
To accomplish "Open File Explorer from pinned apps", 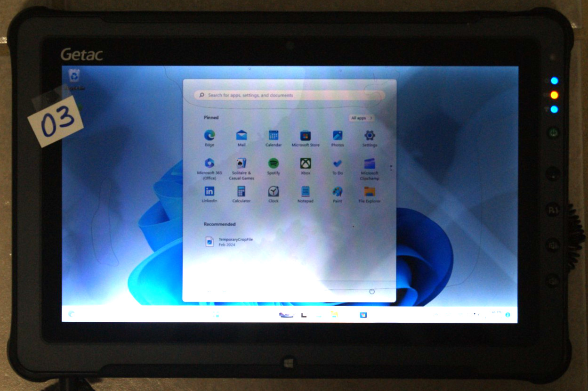I will 370,194.
